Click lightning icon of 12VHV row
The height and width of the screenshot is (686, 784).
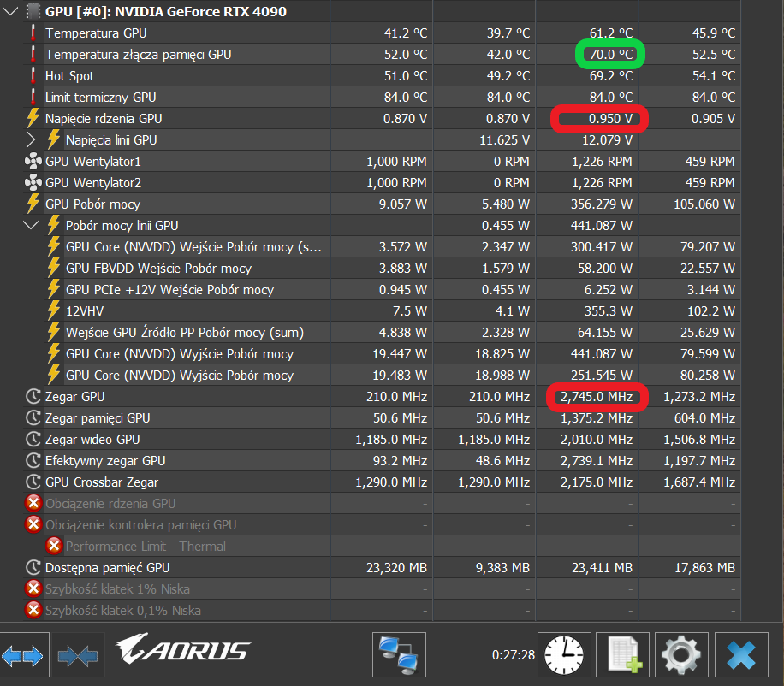point(54,310)
